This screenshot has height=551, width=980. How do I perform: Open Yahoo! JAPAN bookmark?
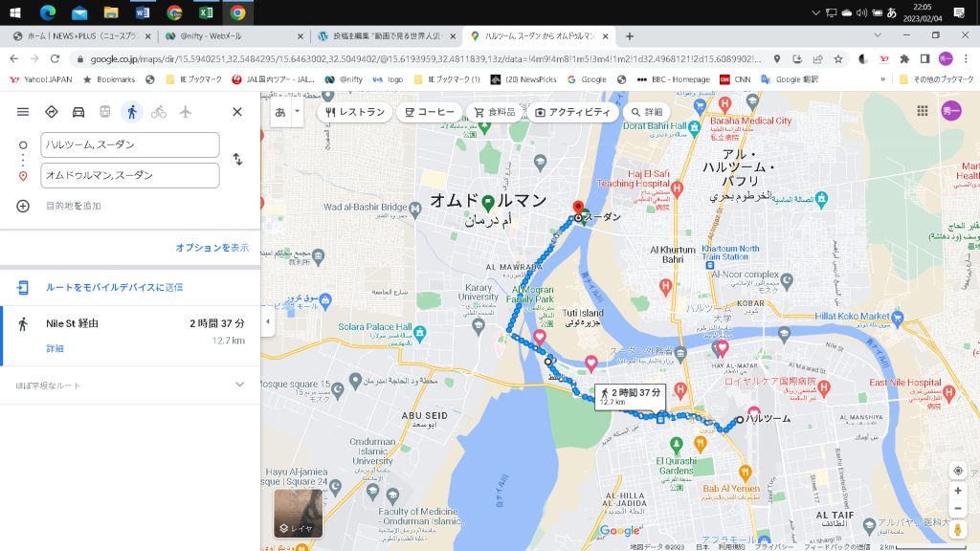click(x=40, y=79)
